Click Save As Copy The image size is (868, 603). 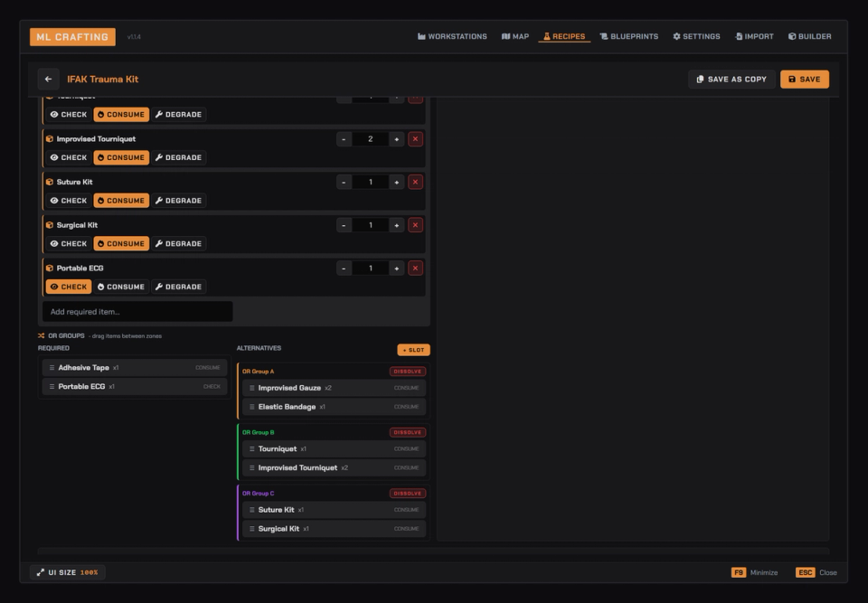731,80
